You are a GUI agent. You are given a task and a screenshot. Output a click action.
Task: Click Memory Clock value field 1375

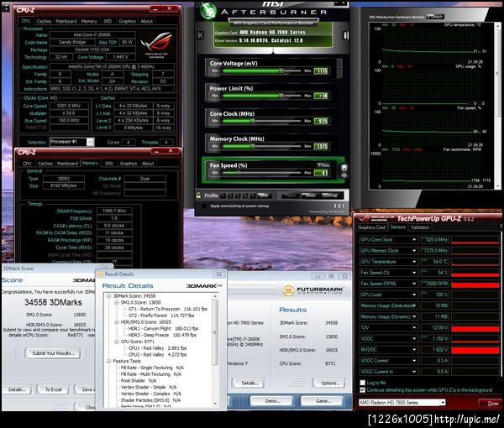(x=321, y=146)
